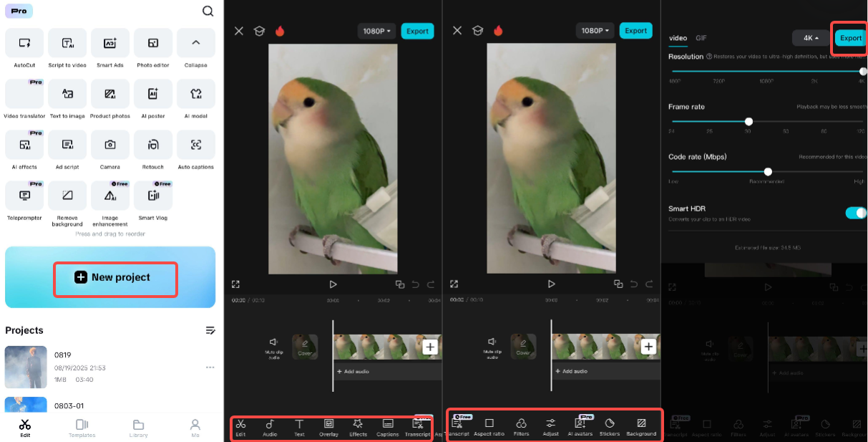
Task: Create a New project
Action: (115, 279)
